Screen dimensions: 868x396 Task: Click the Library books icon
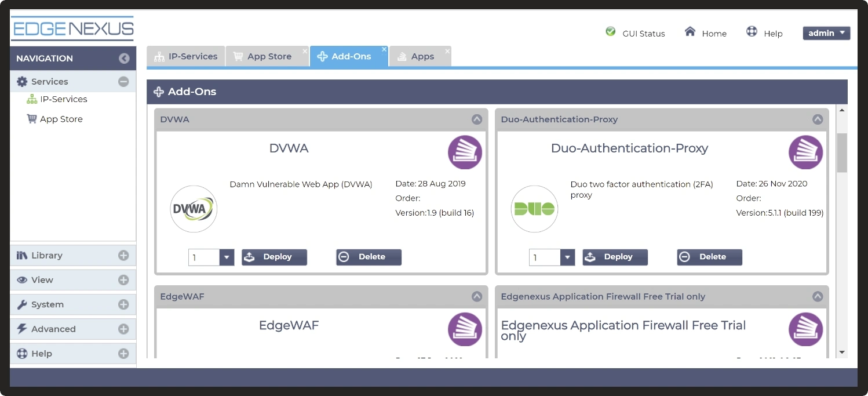click(x=22, y=255)
